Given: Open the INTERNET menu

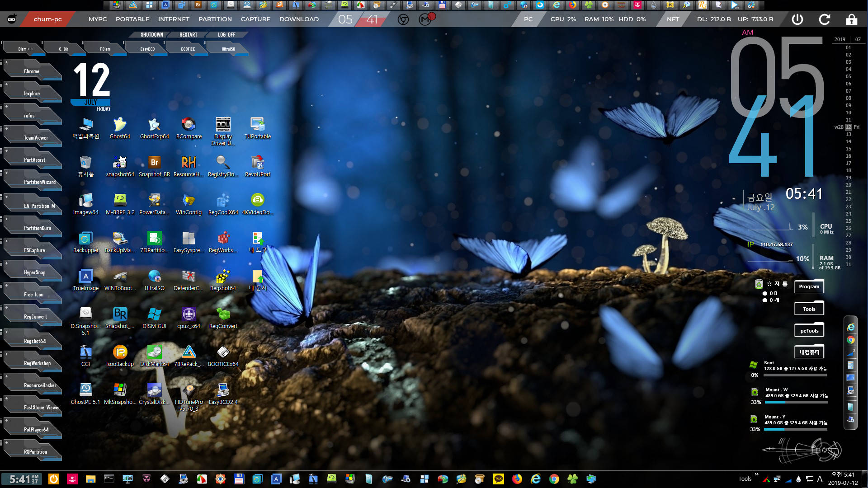Looking at the screenshot, I should pos(174,19).
